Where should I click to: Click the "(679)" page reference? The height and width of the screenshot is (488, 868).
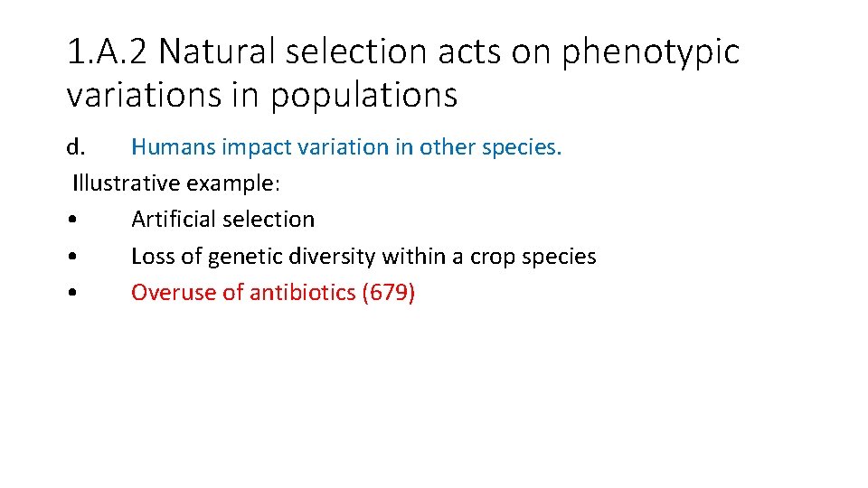pos(388,293)
